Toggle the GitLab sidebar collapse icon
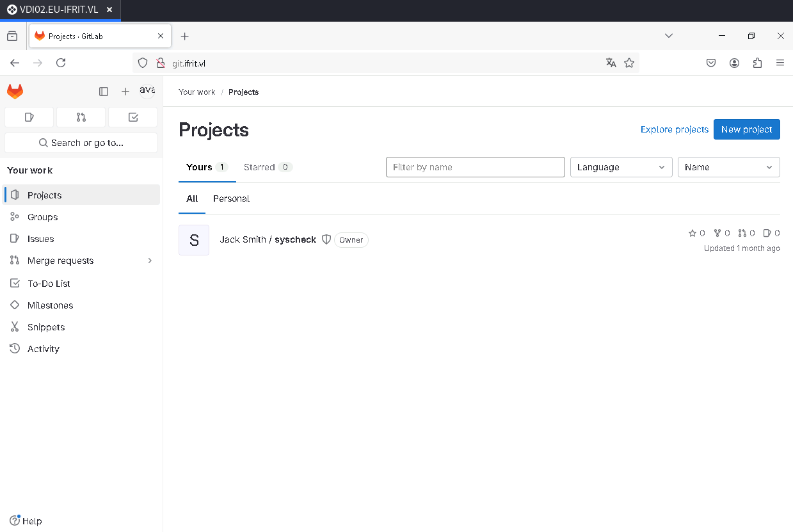The width and height of the screenshot is (793, 532). 104,92
